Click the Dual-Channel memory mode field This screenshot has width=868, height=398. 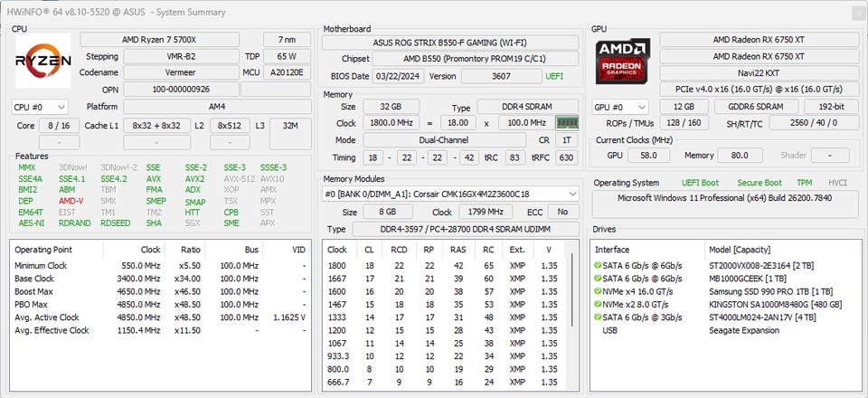445,140
